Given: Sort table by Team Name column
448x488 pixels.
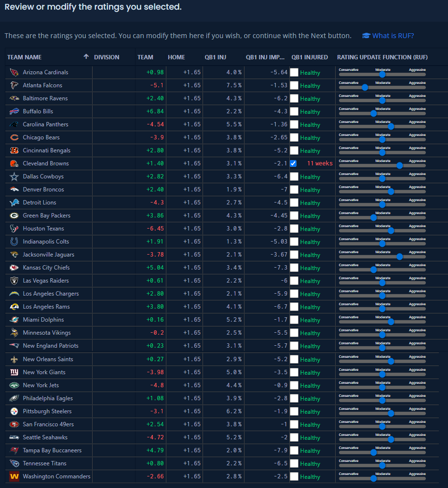Looking at the screenshot, I should 24,57.
